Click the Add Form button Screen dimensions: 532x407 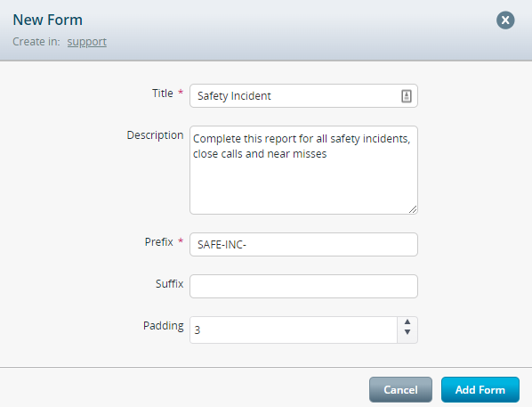(x=480, y=389)
